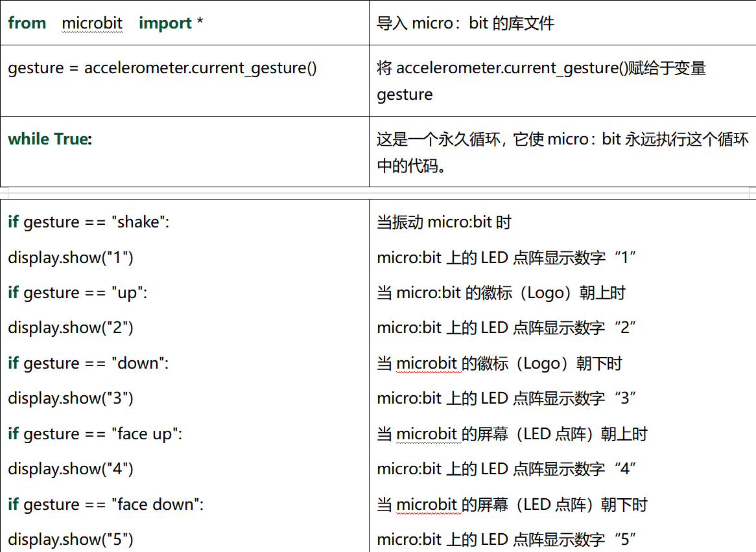Click the line 'display.show("5")'

coord(71,540)
